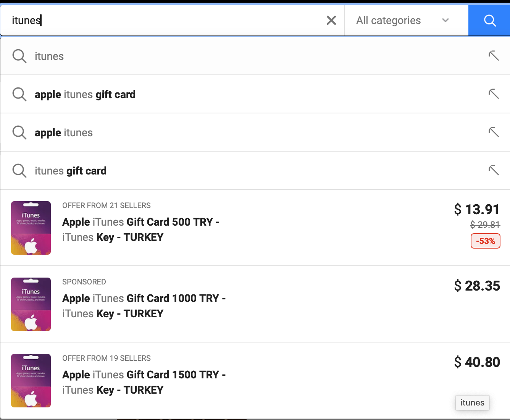Click the 500 TRY iTunes card thumbnail
Image resolution: width=510 pixels, height=420 pixels.
point(31,228)
